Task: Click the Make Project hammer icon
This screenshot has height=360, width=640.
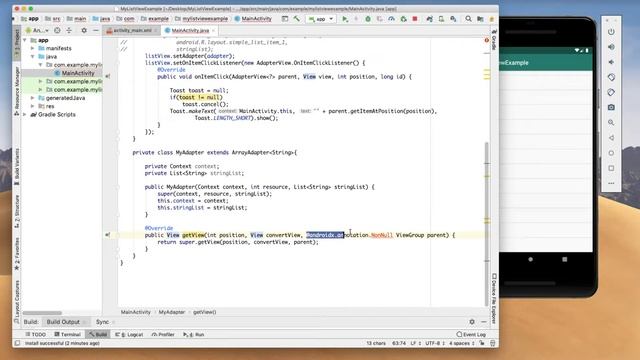Action: tap(297, 19)
